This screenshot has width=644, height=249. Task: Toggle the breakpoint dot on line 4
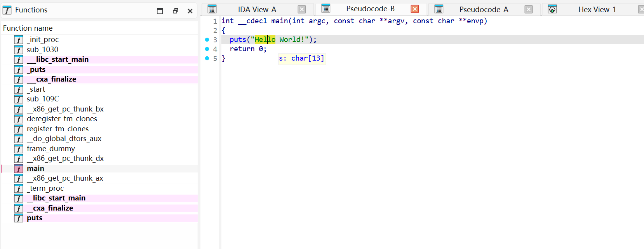(x=207, y=49)
